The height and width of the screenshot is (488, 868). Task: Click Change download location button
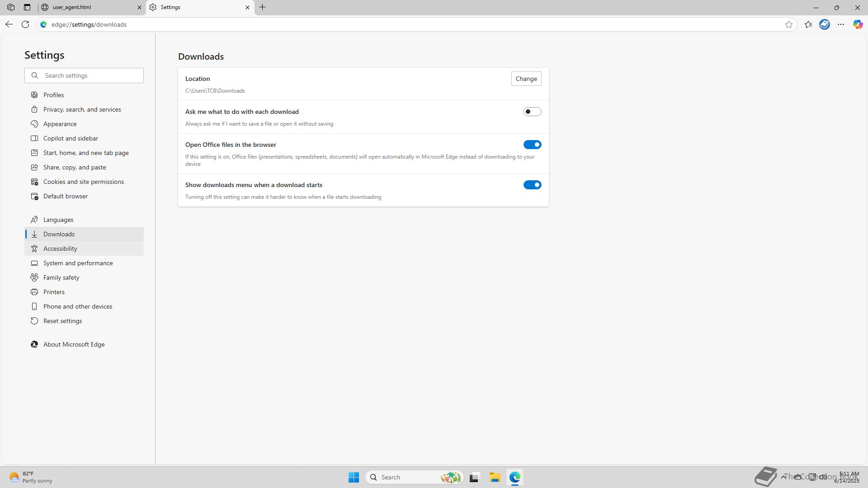[526, 79]
